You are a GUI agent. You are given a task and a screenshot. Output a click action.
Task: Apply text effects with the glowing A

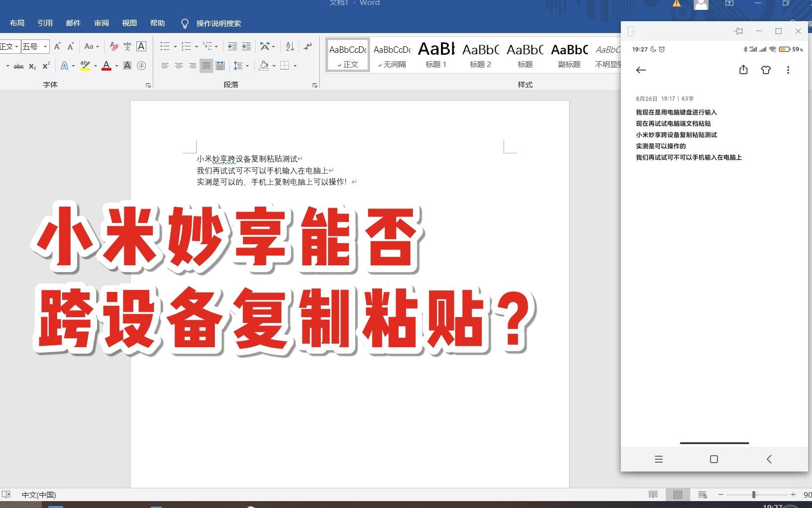(x=64, y=66)
